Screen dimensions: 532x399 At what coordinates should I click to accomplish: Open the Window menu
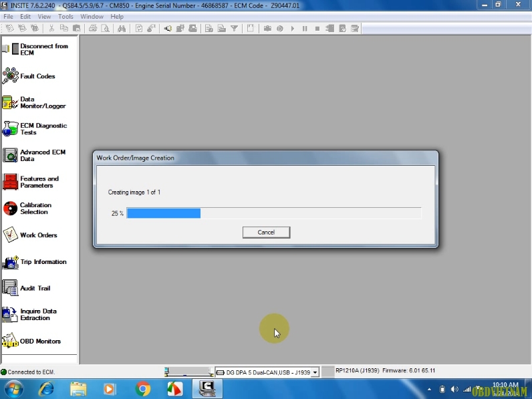tap(92, 16)
